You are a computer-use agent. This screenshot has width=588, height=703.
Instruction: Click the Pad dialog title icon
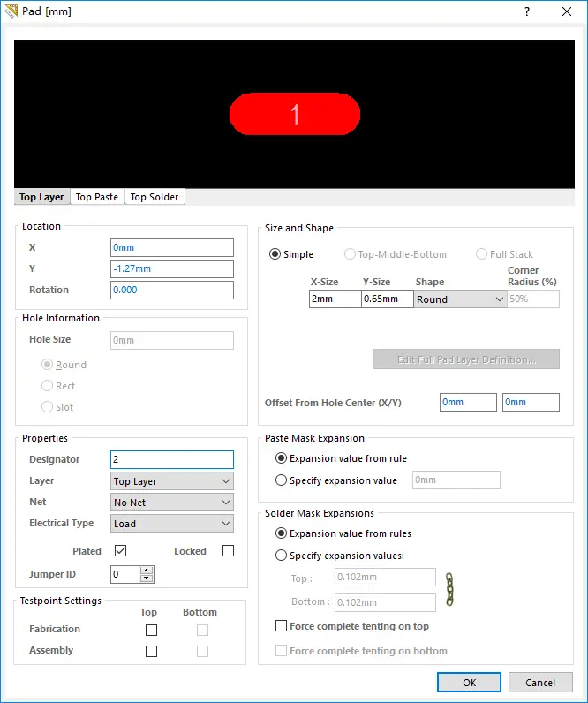[x=11, y=12]
